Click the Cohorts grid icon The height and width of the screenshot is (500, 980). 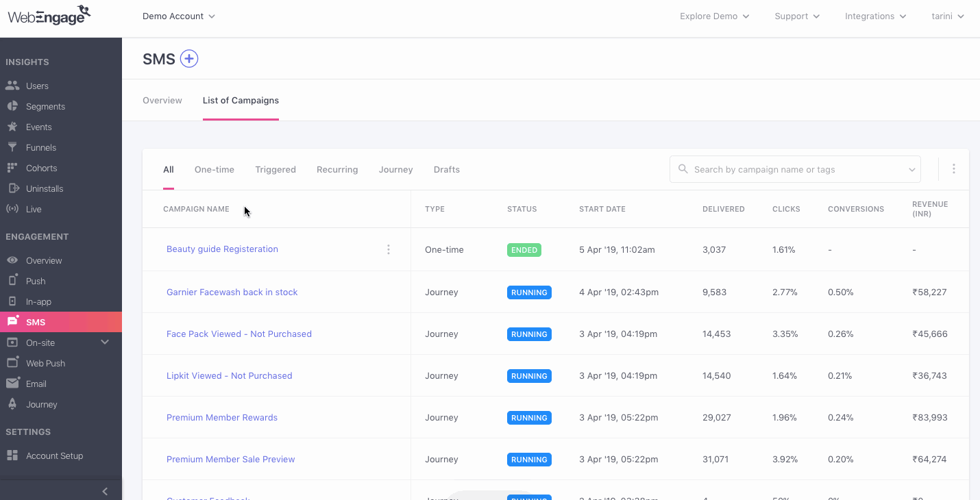coord(12,168)
